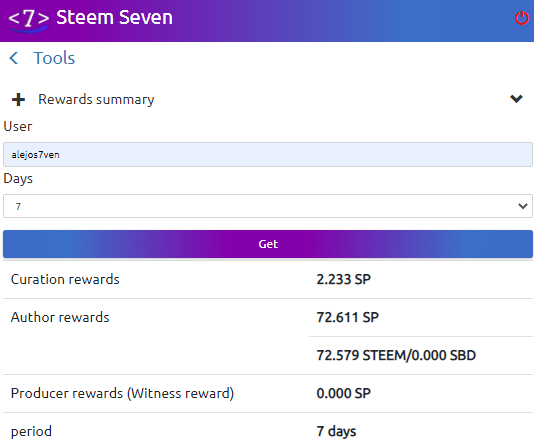The width and height of the screenshot is (534, 448).
Task: Click Producer rewards (Witness reward) label
Action: 122,393
